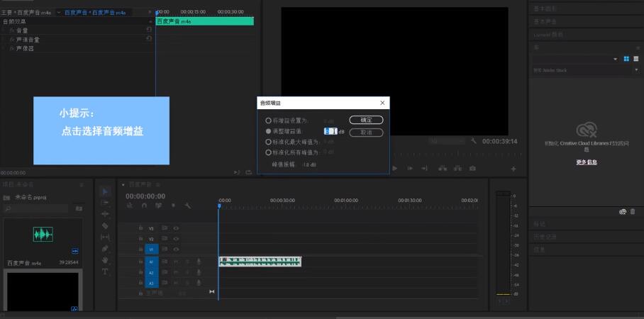Select the Pen tool
644x319 pixels.
point(105,248)
